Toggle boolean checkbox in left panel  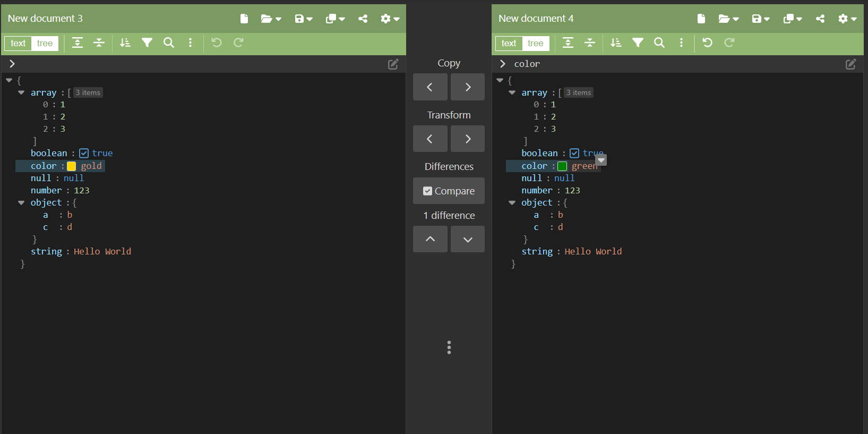[x=84, y=154]
